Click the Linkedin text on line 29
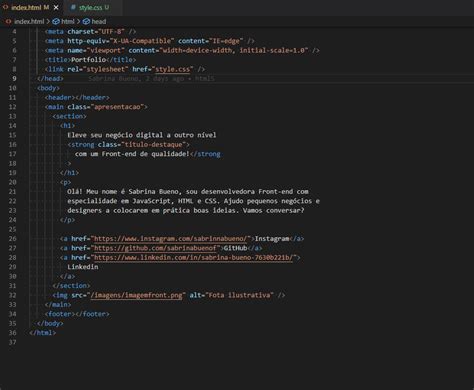Viewport: 474px width, 390px height. click(83, 267)
